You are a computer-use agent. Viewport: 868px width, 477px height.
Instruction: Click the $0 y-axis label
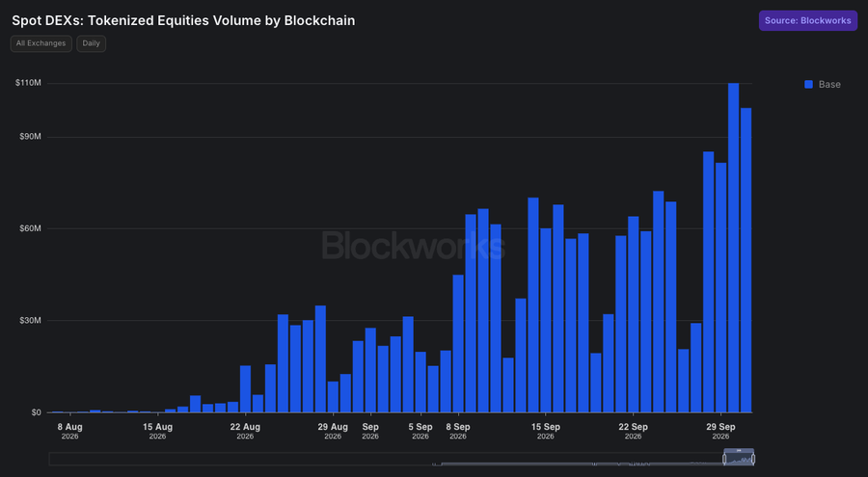36,412
